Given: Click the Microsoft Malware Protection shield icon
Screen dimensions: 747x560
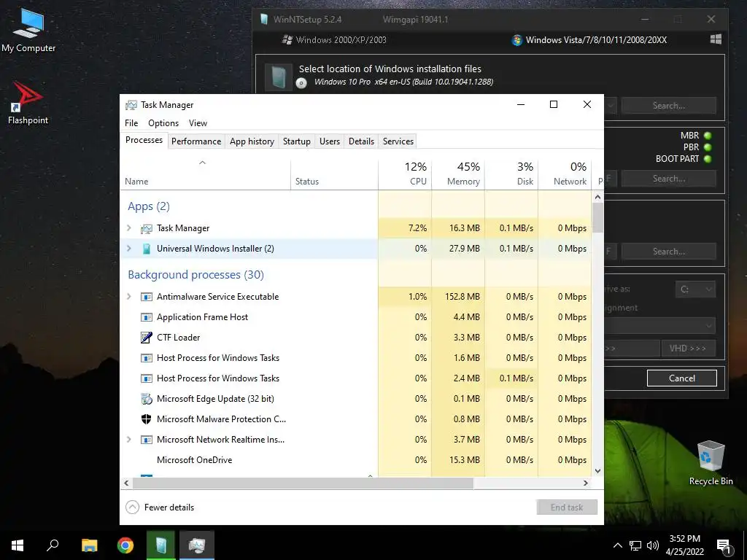Looking at the screenshot, I should click(x=146, y=419).
